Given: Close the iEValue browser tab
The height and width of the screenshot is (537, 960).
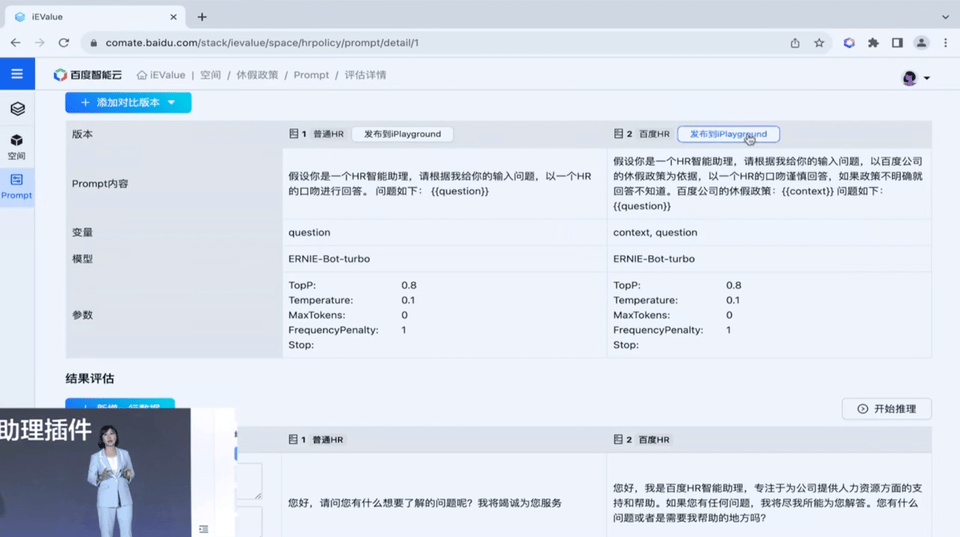Looking at the screenshot, I should point(173,17).
